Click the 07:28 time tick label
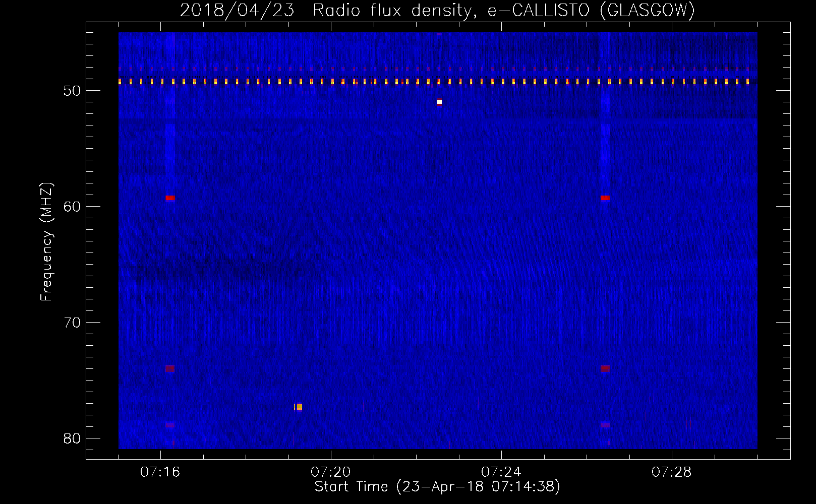This screenshot has height=504, width=816. 672,472
